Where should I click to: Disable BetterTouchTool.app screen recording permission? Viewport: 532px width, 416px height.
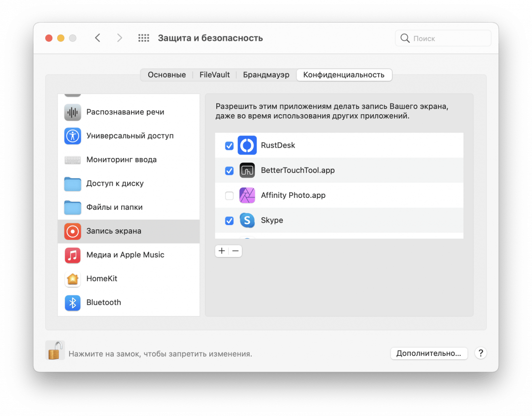229,171
